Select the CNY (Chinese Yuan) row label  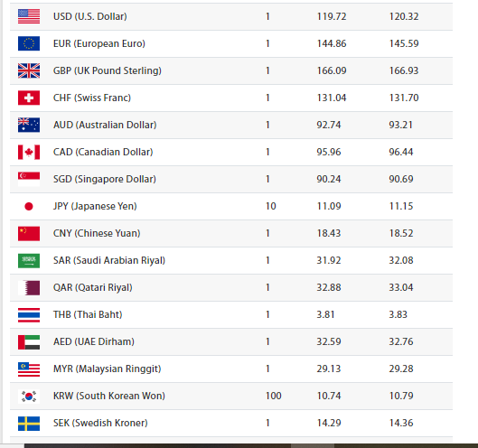97,233
